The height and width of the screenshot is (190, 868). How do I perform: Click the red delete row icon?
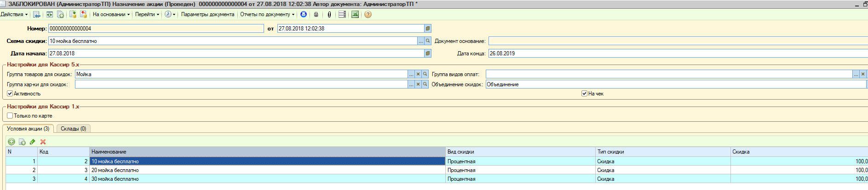coord(43,142)
